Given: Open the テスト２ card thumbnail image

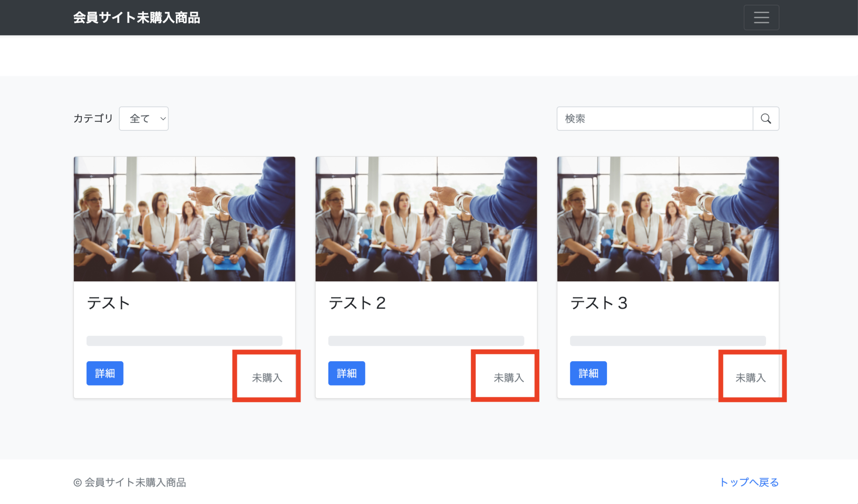Looking at the screenshot, I should [x=426, y=219].
